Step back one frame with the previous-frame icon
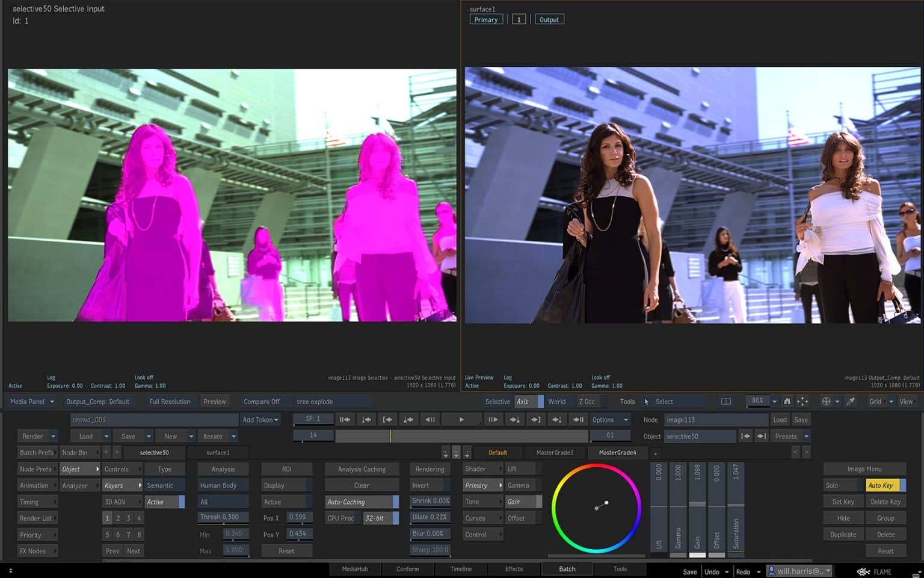Screen dimensions: 924x578 (x=431, y=420)
